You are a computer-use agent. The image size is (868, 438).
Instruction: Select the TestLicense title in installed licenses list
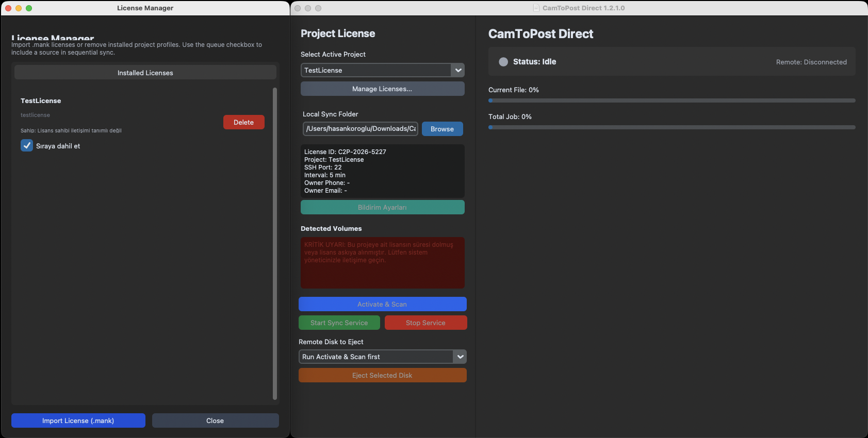[x=41, y=100]
